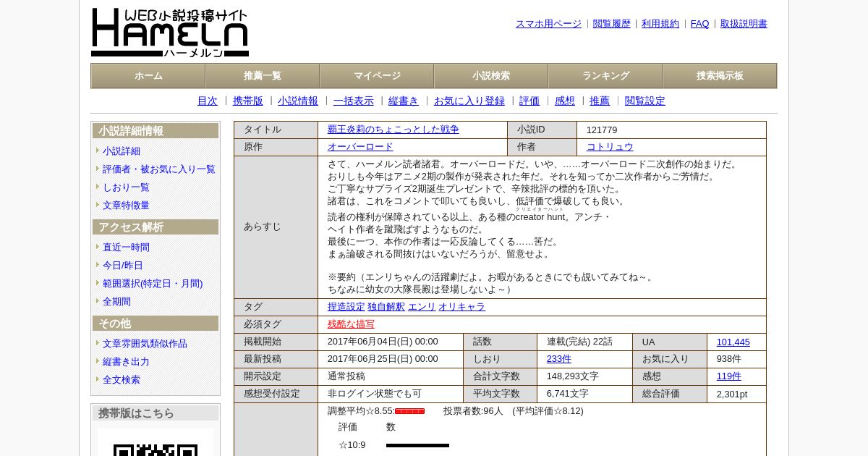
Task: Open 評価者・被お気に入り一覧 in the sidebar
Action: (x=159, y=169)
